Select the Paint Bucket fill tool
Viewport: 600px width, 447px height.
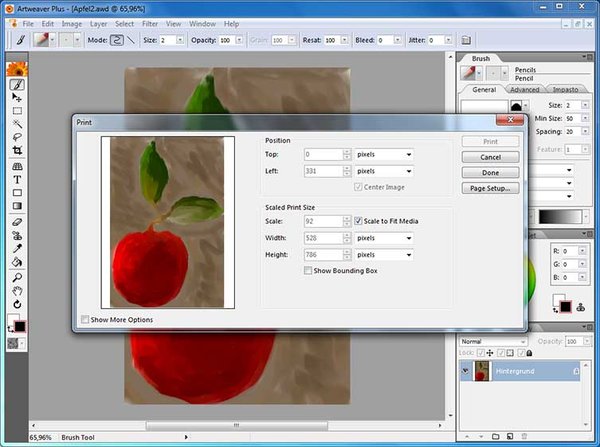tap(17, 262)
